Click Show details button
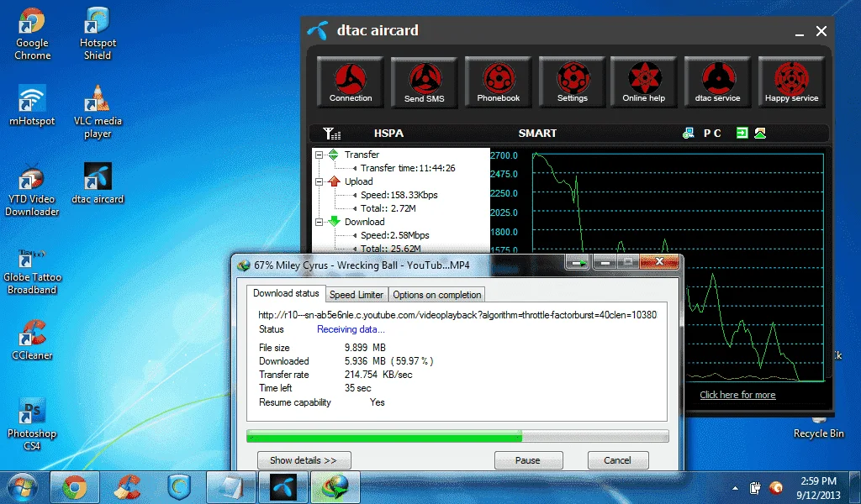The width and height of the screenshot is (861, 504). (x=304, y=460)
